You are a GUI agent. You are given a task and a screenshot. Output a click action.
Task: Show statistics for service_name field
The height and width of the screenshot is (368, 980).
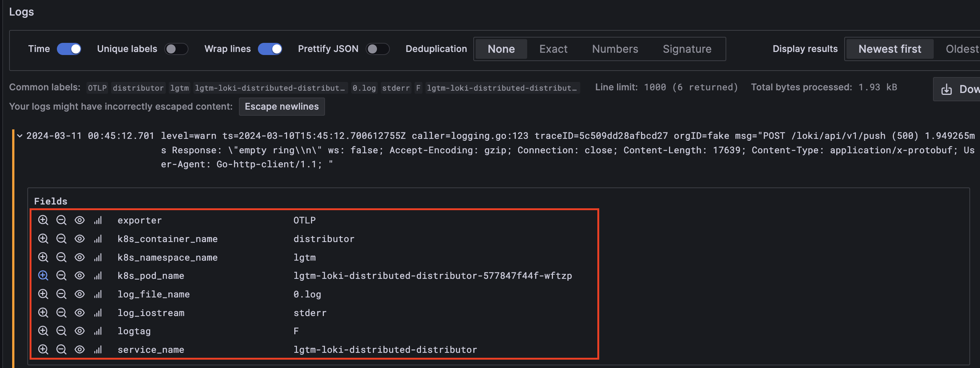point(98,349)
